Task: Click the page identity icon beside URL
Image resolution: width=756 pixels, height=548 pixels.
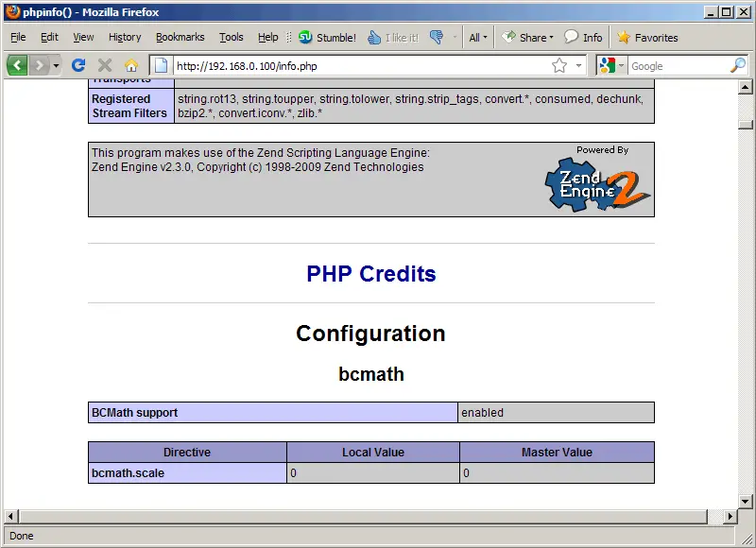Action: pos(161,65)
